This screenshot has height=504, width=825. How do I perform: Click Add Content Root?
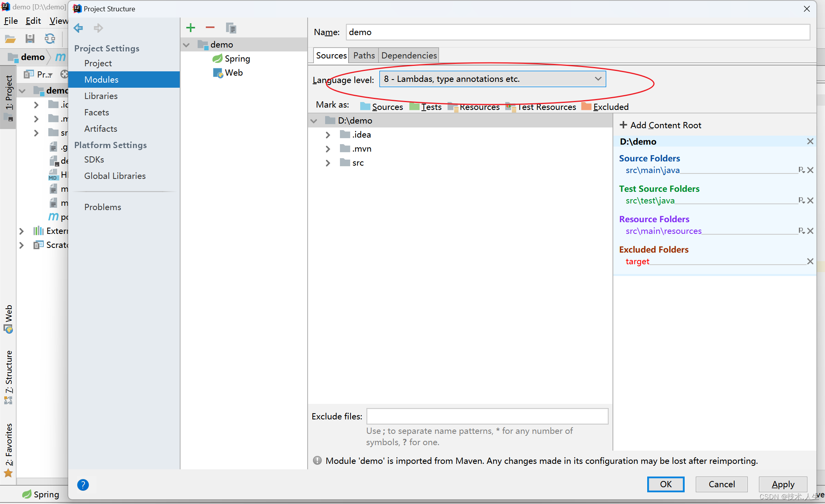pyautogui.click(x=660, y=125)
